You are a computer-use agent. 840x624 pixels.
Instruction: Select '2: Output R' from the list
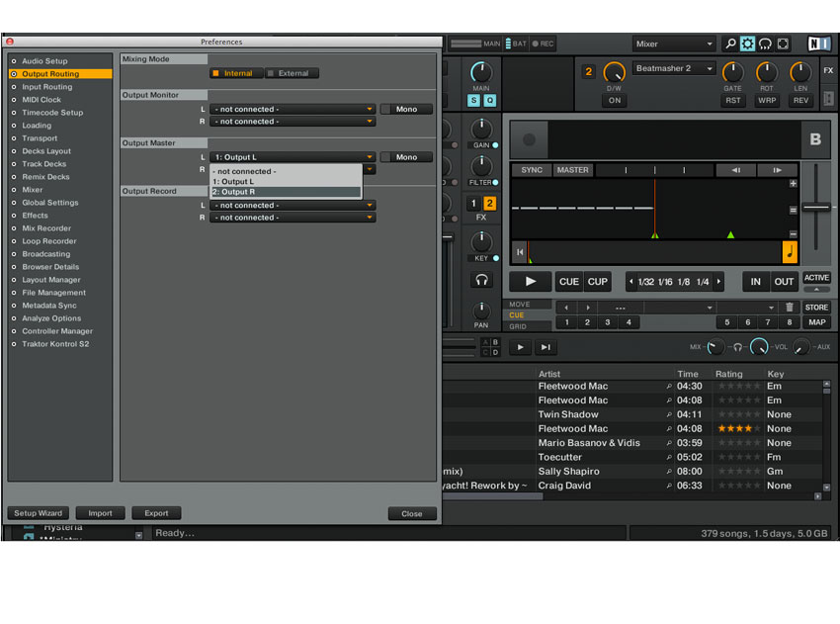tap(286, 192)
